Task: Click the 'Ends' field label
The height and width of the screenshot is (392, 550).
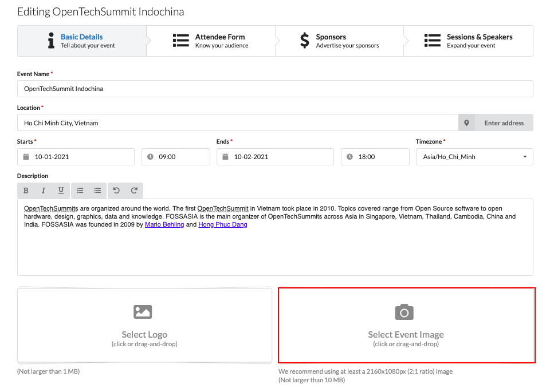Action: point(223,141)
